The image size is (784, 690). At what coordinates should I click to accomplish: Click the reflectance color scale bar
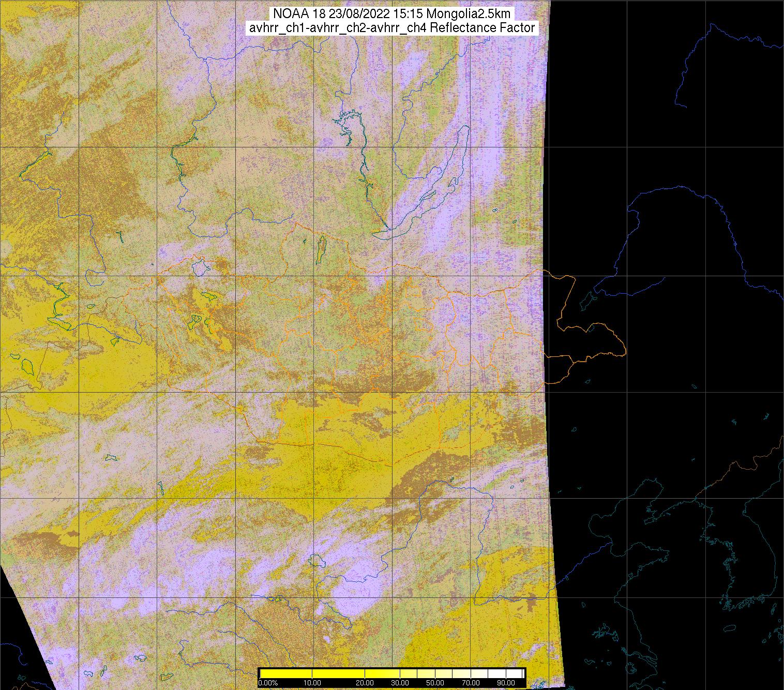[x=392, y=673]
